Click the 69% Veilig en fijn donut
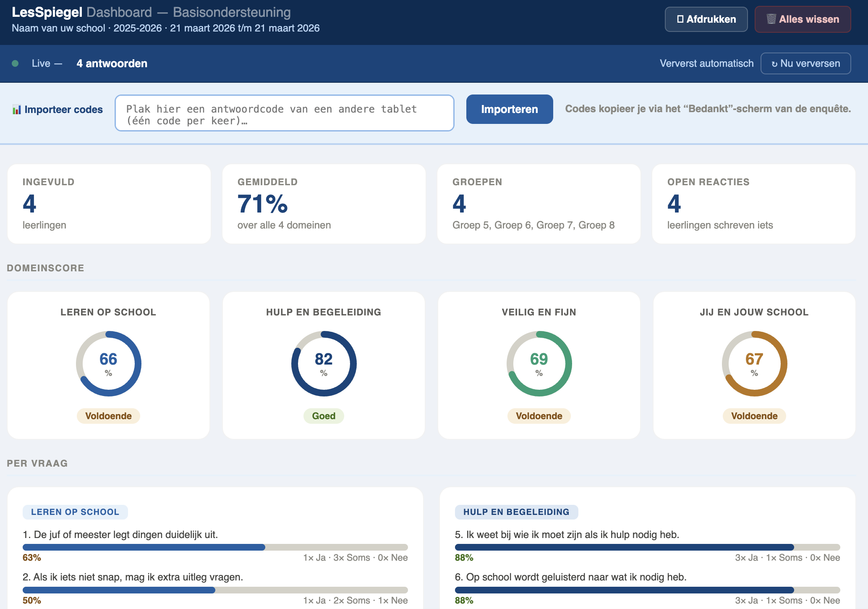The image size is (868, 609). [x=539, y=363]
